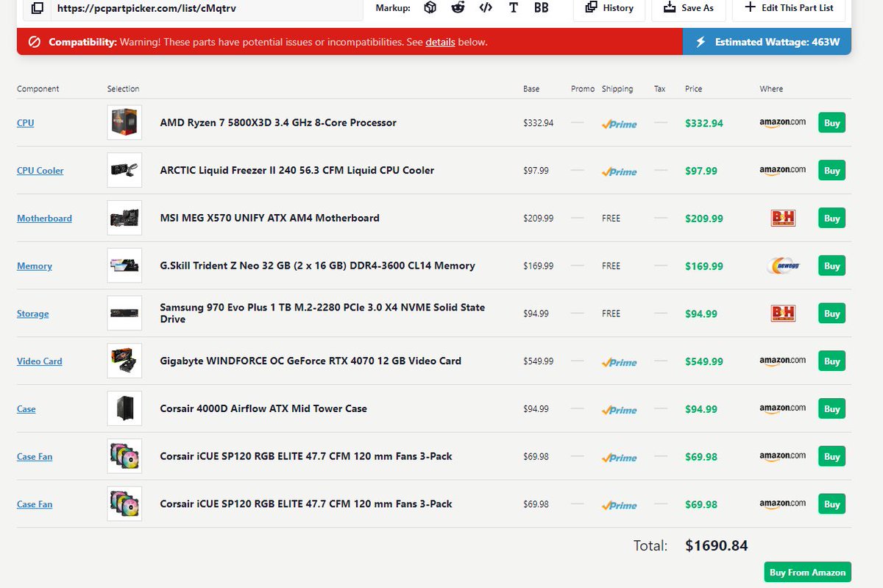Viewport: 883px width, 588px height.
Task: Click the copy link icon beside URL
Action: (x=37, y=9)
